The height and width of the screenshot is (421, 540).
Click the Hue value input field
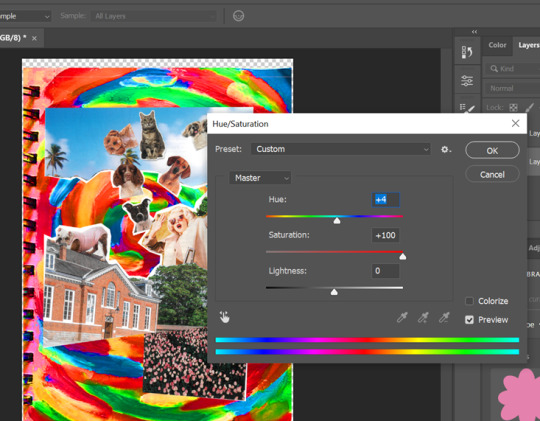coord(386,200)
